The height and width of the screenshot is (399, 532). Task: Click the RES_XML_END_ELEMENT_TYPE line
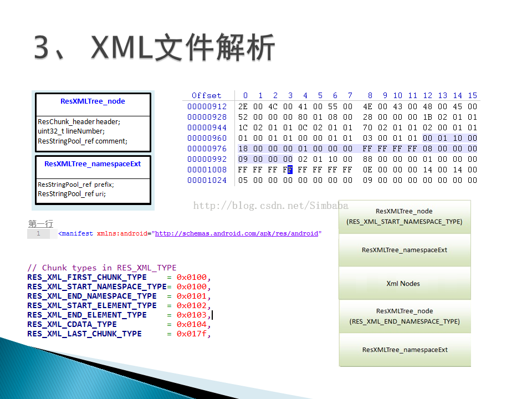pyautogui.click(x=119, y=315)
